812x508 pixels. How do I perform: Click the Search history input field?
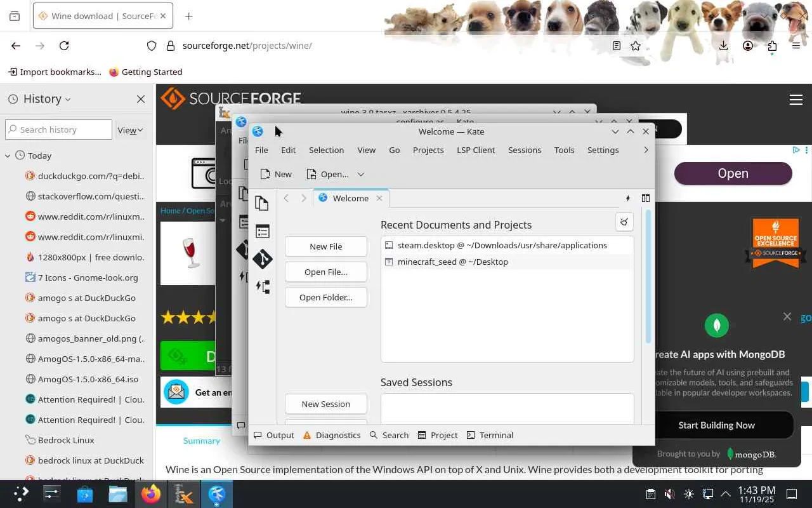point(58,130)
